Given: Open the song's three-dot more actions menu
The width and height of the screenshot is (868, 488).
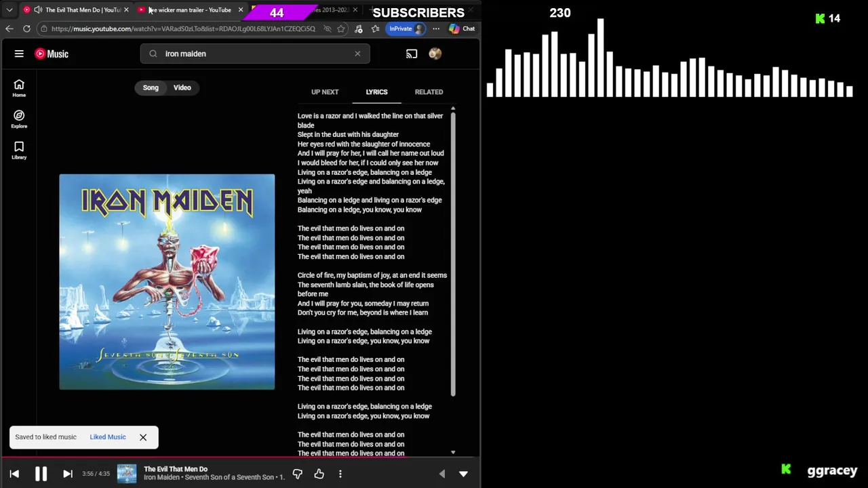Looking at the screenshot, I should click(340, 474).
